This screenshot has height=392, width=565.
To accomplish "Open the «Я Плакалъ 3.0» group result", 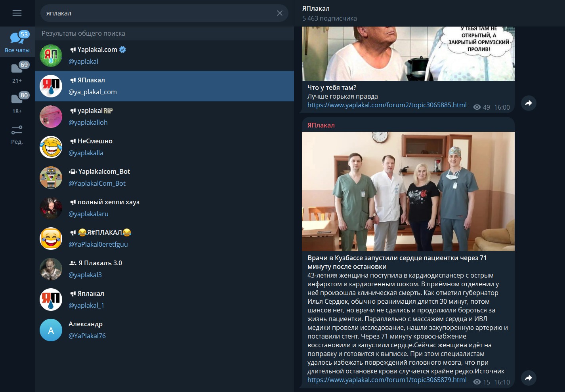I will [x=164, y=269].
